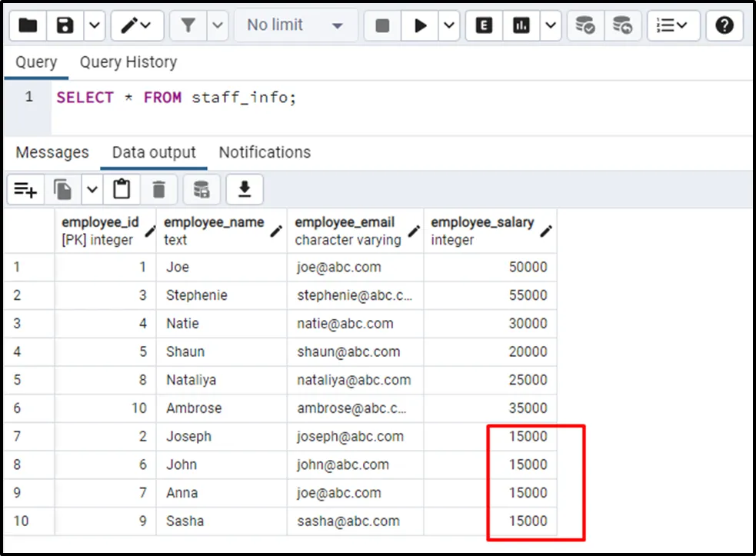Click the Execute query play button
The image size is (756, 556).
pyautogui.click(x=420, y=25)
